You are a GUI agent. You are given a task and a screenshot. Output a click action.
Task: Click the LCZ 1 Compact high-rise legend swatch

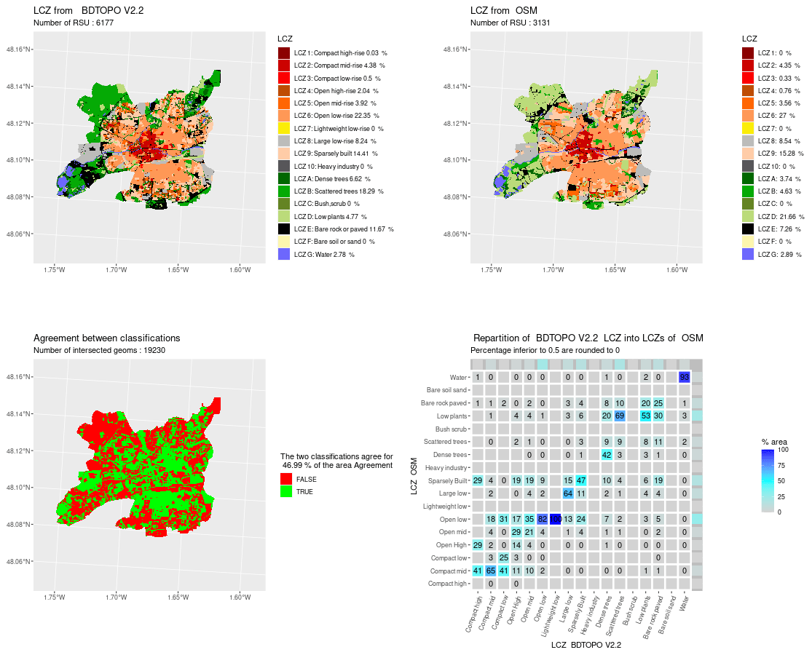(x=284, y=53)
